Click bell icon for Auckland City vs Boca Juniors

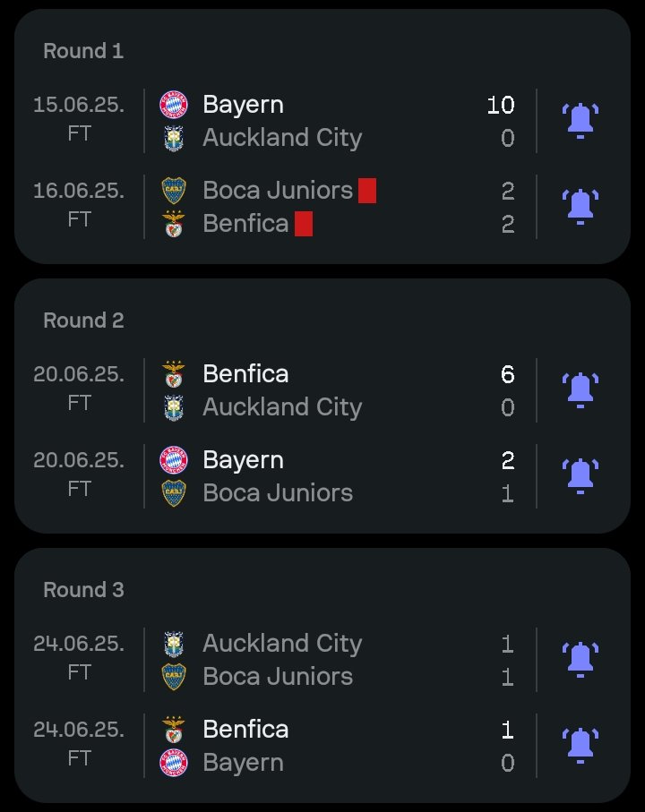[x=580, y=659]
